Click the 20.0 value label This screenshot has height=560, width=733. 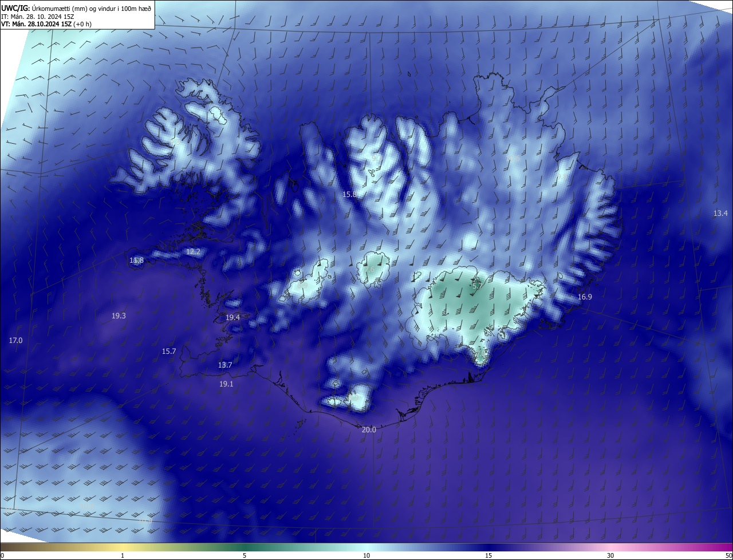[x=369, y=429]
